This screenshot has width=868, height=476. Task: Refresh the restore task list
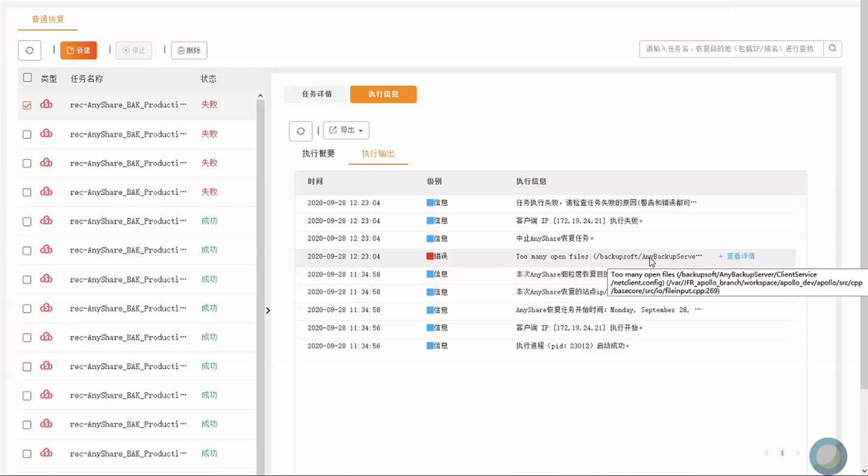[x=30, y=50]
